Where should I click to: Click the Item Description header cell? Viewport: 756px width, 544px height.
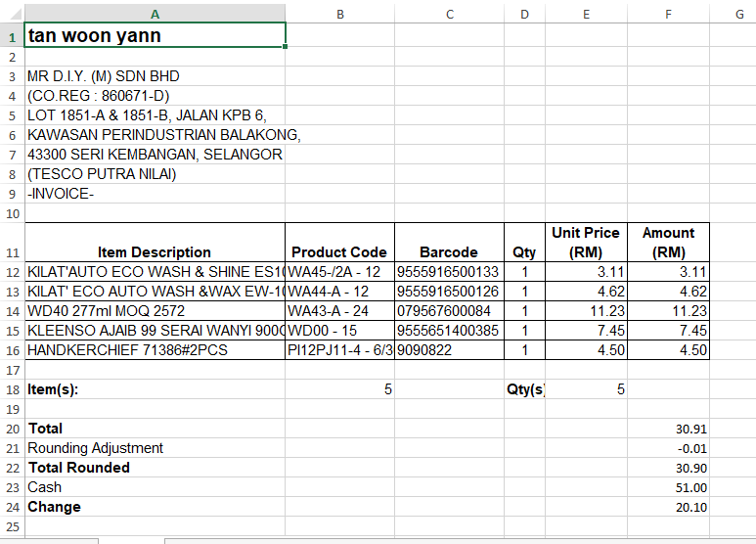coord(155,243)
